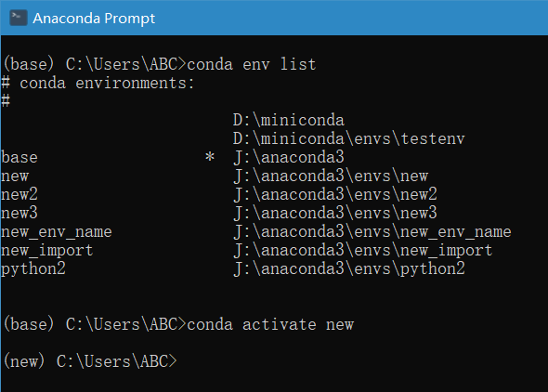Click the blue title bar area

tap(349, 18)
